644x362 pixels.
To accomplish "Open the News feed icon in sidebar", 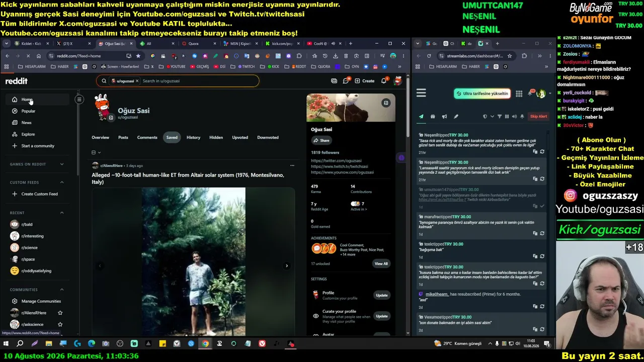I will click(15, 123).
